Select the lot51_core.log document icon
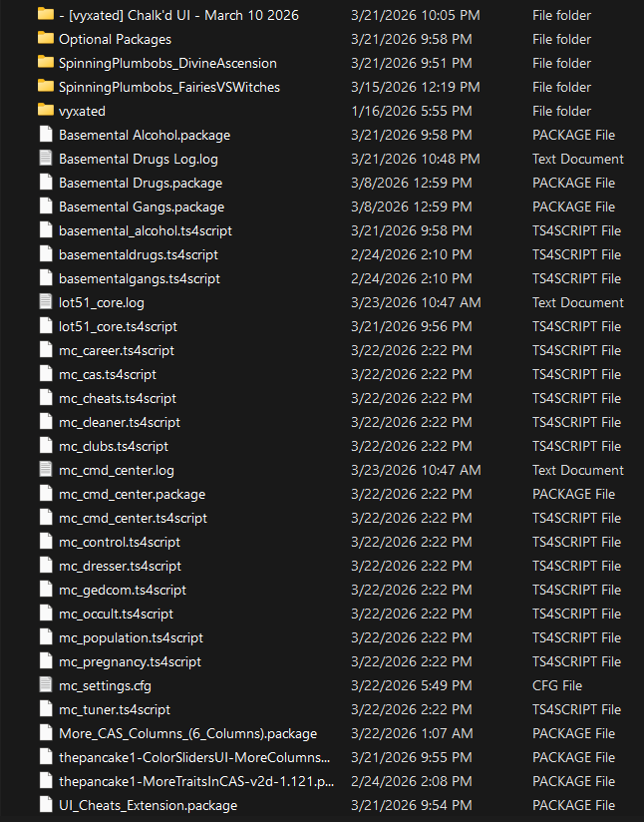Viewport: 644px width, 822px height. 46,302
